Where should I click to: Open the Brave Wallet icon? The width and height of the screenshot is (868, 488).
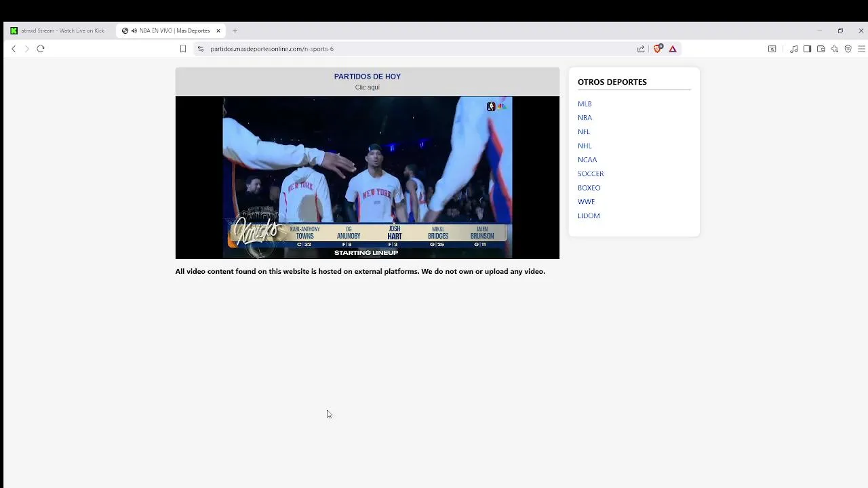coord(821,49)
